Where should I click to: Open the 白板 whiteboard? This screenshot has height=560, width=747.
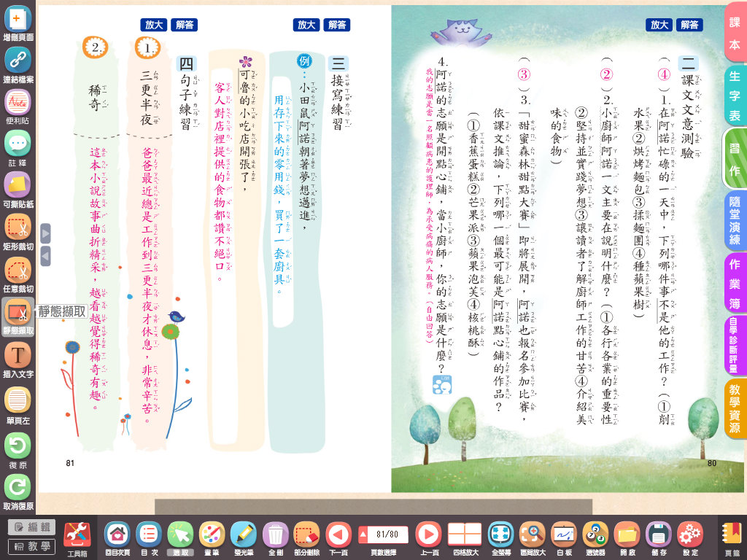(564, 538)
